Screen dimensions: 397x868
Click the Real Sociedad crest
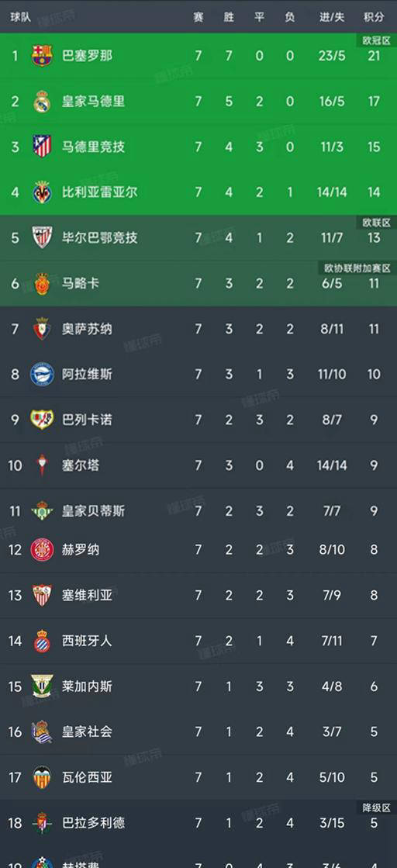(x=42, y=731)
